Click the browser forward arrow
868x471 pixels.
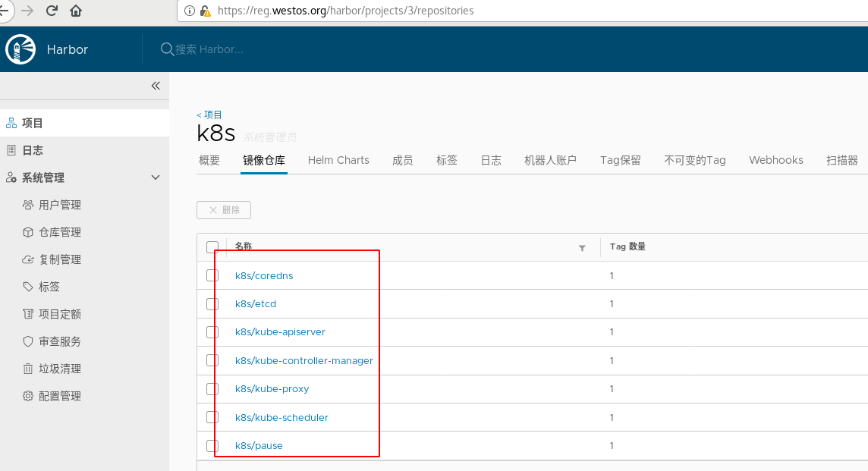pos(27,11)
